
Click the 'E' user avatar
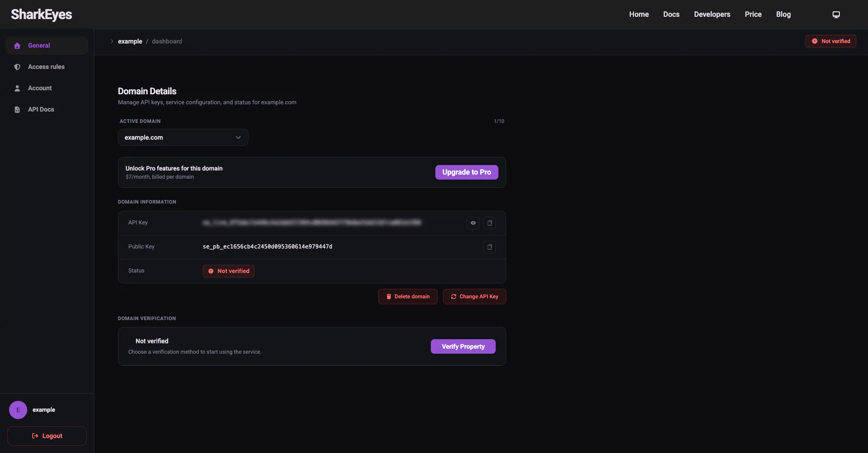(18, 410)
